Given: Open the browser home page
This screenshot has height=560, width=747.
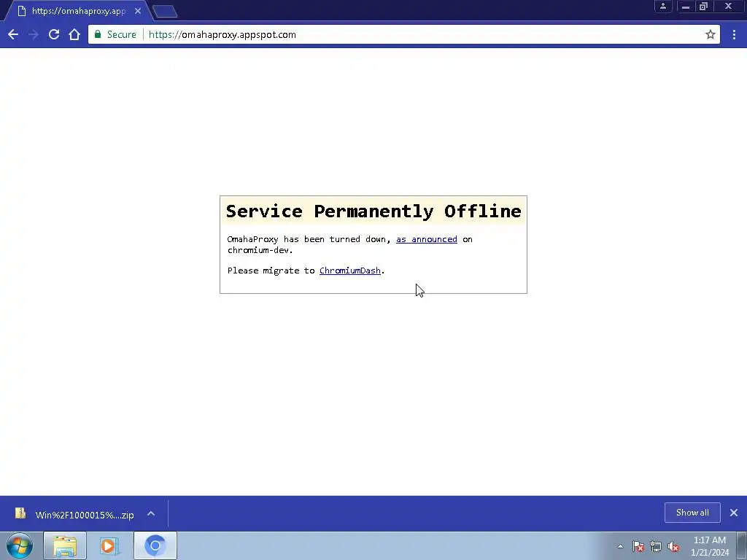Looking at the screenshot, I should (74, 34).
